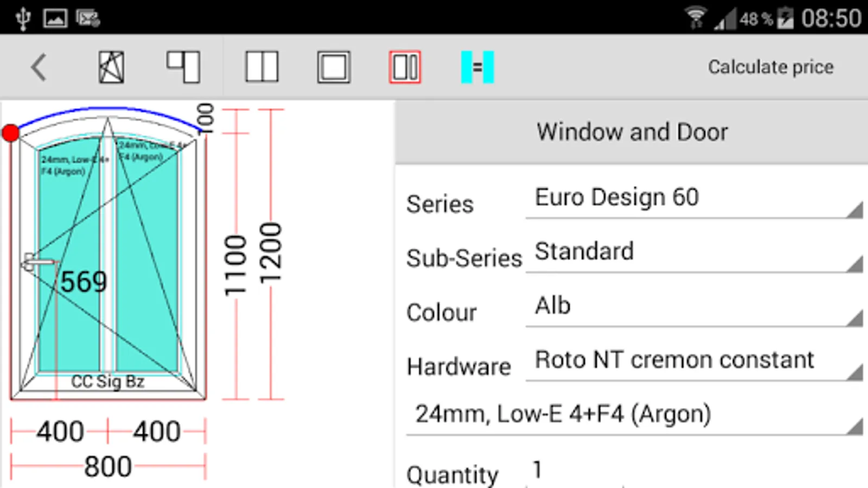Tap the cellular signal bars icon
The width and height of the screenshot is (868, 488).
tap(725, 20)
